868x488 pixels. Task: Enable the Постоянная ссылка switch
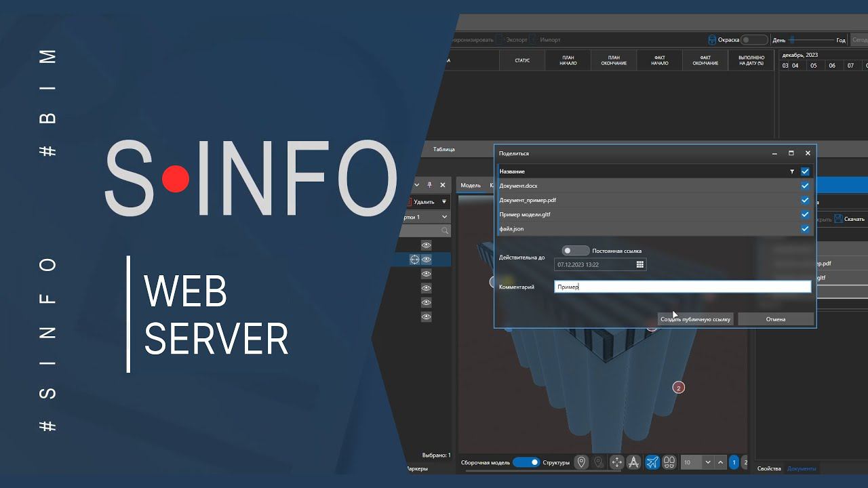coord(575,251)
